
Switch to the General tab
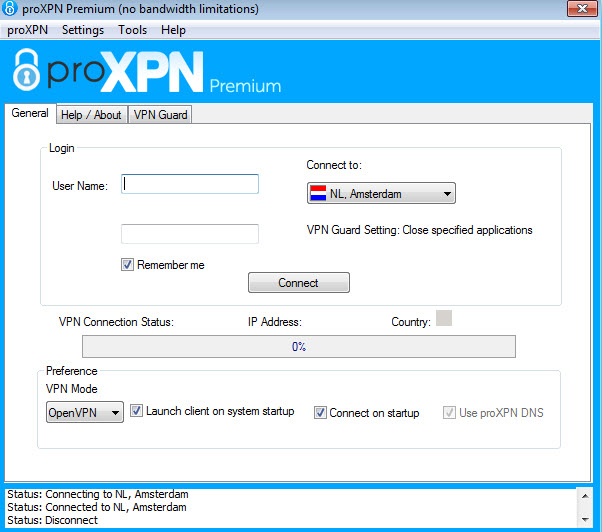click(x=30, y=113)
